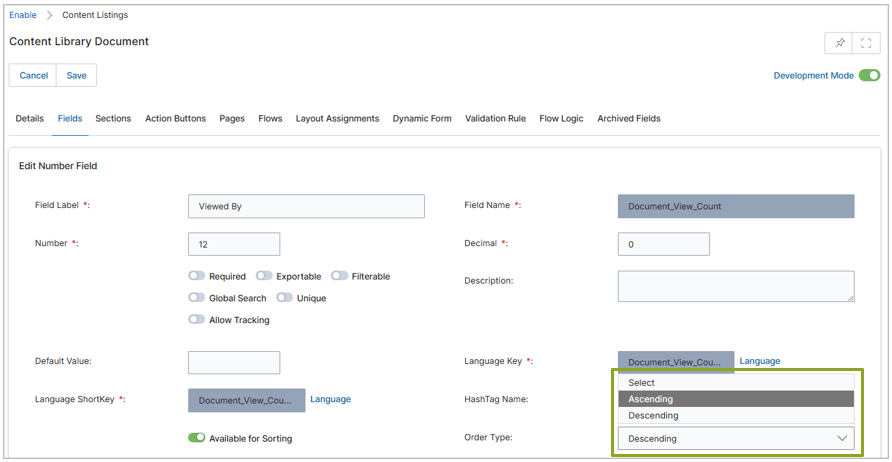Open the Order Type dropdown

[x=736, y=439]
